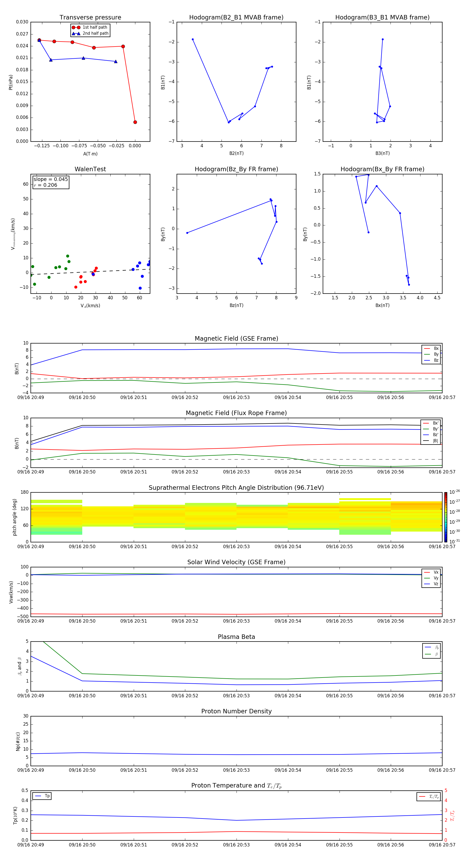
Task: Click the 'Hodogram(B3_B1 MVAB frame)' title
Action: pyautogui.click(x=382, y=18)
